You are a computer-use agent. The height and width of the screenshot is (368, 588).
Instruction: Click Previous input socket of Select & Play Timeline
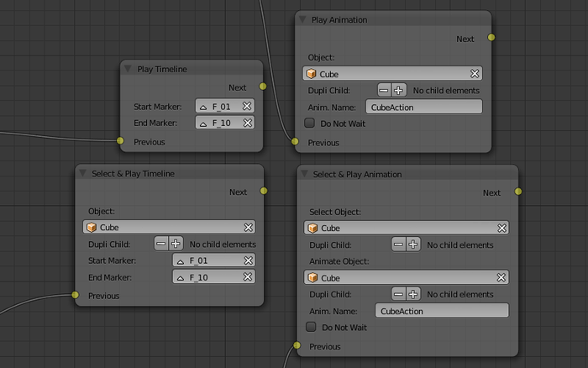point(75,295)
